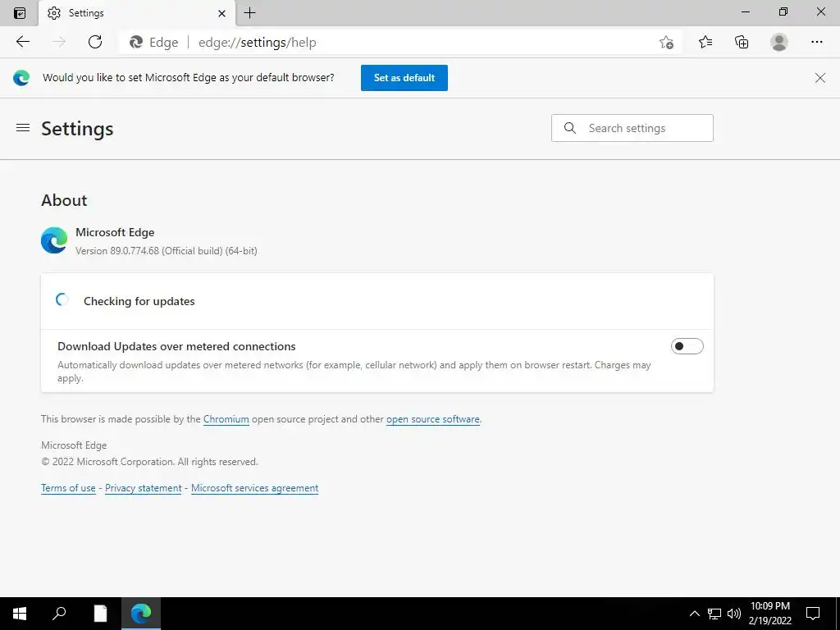Open the Settings hamburger menu
840x630 pixels.
pos(22,128)
